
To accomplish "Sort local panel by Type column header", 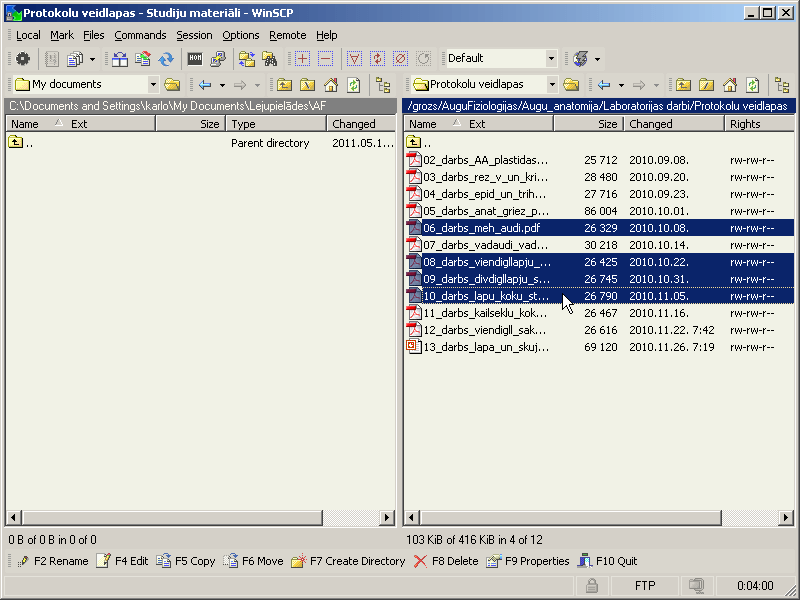I will (276, 124).
